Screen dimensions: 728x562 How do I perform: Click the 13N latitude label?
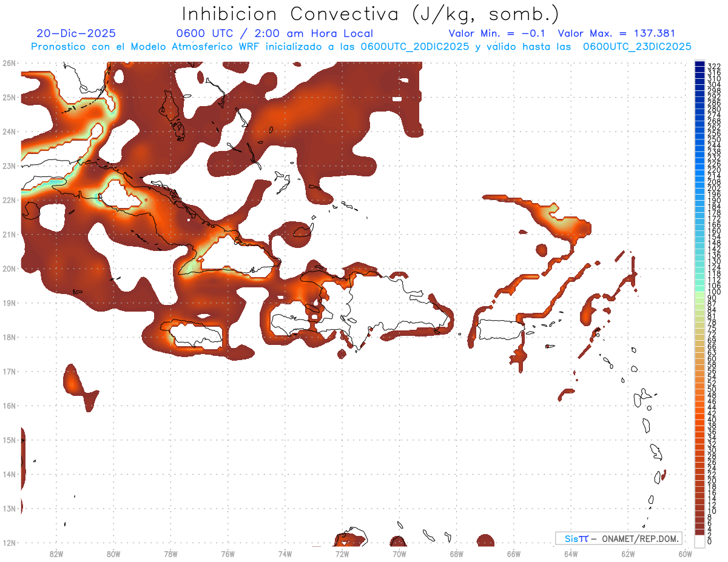9,508
